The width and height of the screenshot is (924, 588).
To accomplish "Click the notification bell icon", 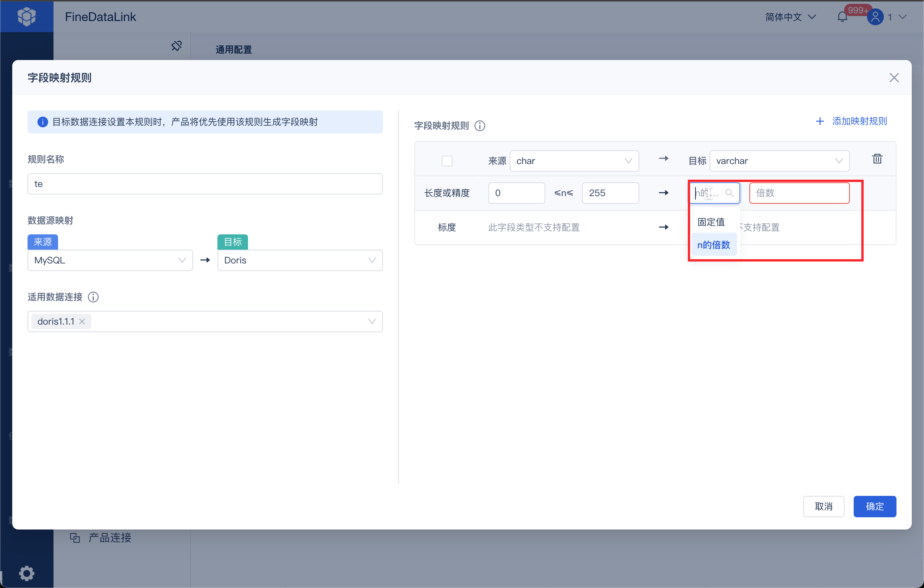I will (x=842, y=17).
